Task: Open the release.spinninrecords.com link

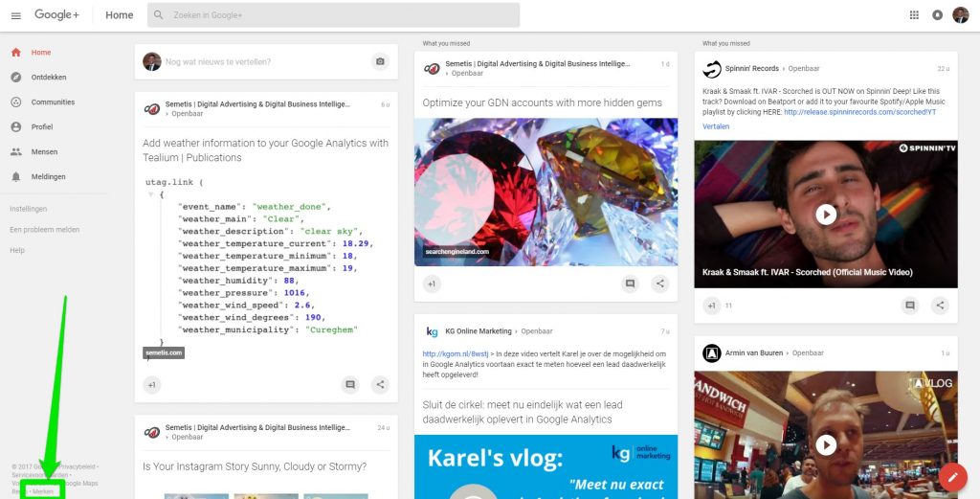Action: click(860, 112)
